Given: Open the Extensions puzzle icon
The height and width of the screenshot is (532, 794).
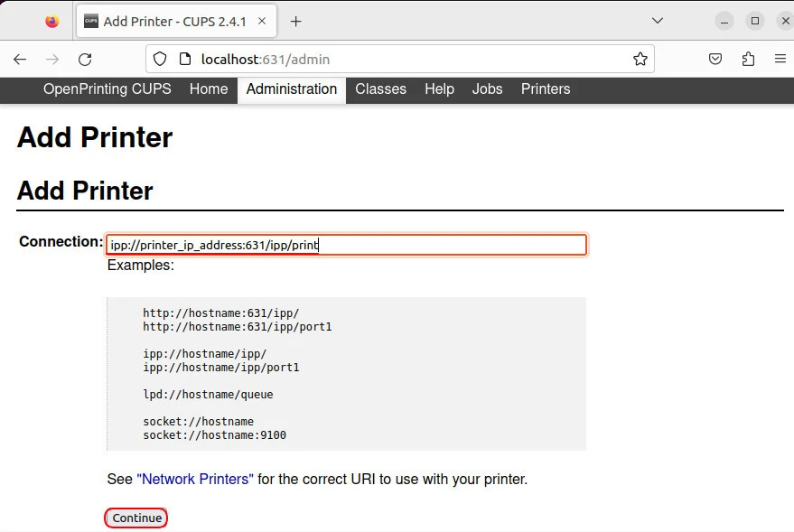Looking at the screenshot, I should tap(748, 60).
